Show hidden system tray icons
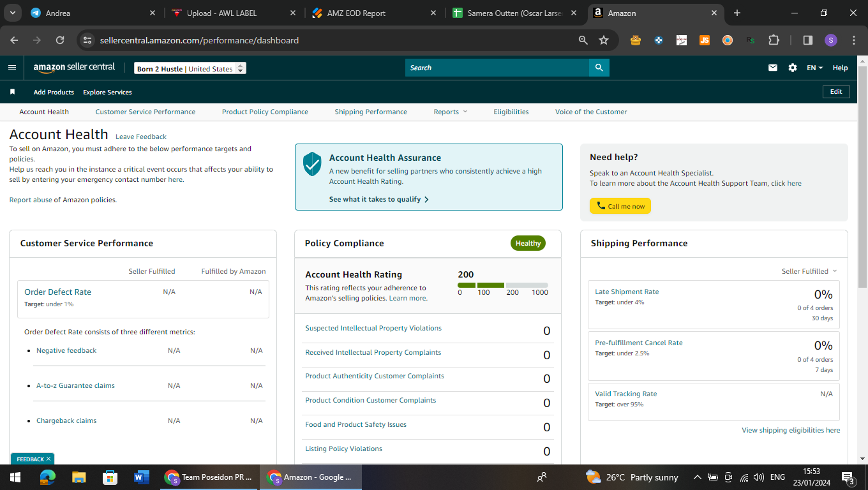 click(x=698, y=477)
